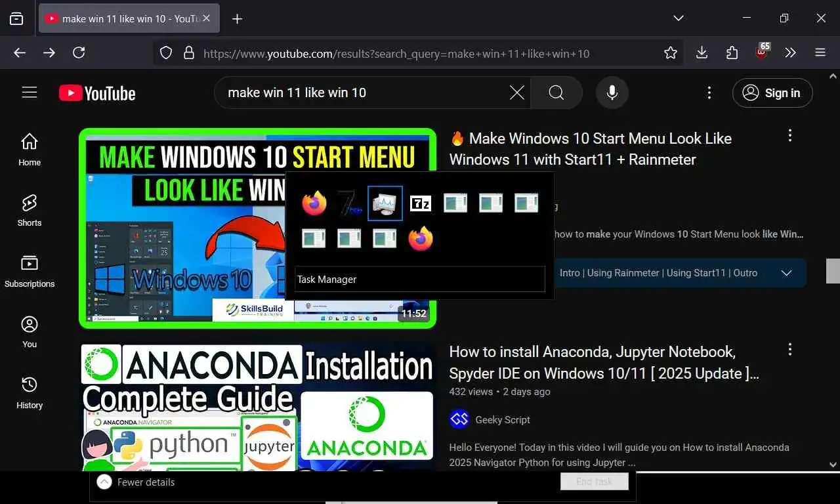The width and height of the screenshot is (840, 504).
Task: Select the 'make win 11 like win 10' browser tab
Action: pyautogui.click(x=129, y=18)
